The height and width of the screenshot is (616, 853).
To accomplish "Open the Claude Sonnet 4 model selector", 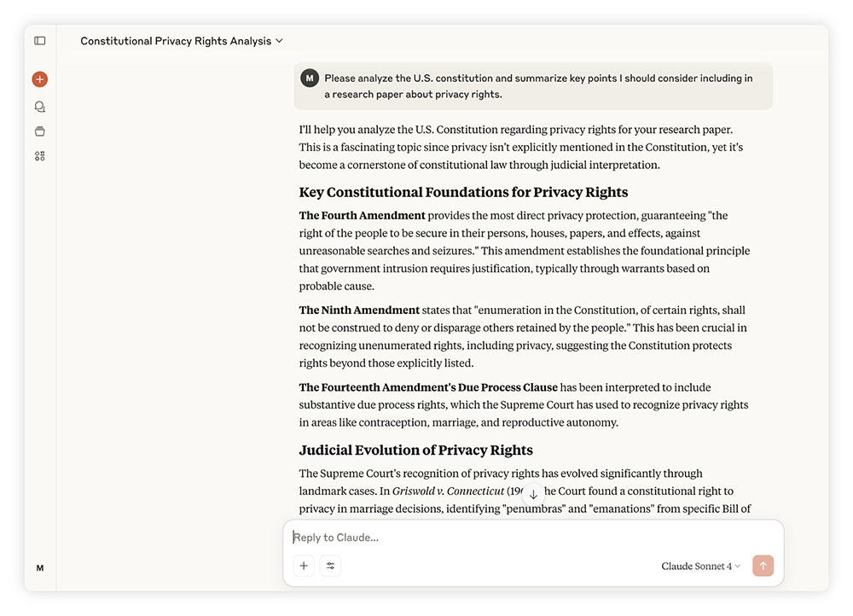I will (699, 566).
